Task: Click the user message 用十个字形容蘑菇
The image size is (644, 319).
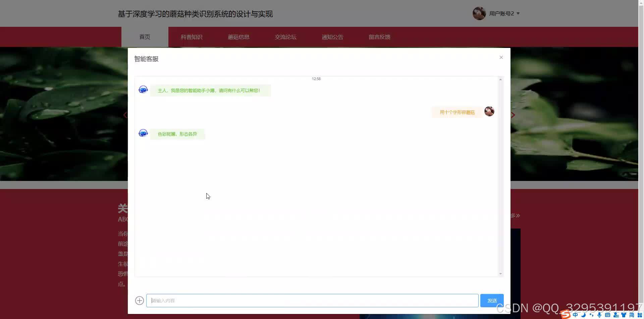Action: 457,112
